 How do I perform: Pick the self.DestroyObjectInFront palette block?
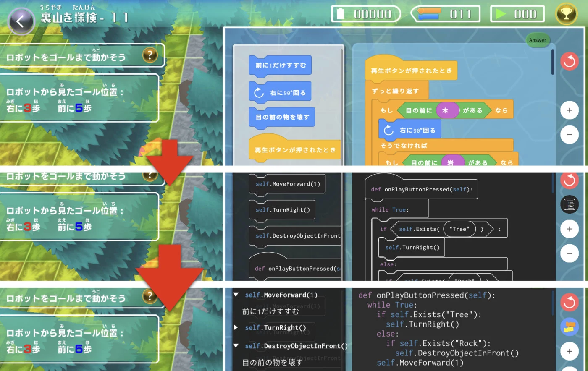[295, 236]
